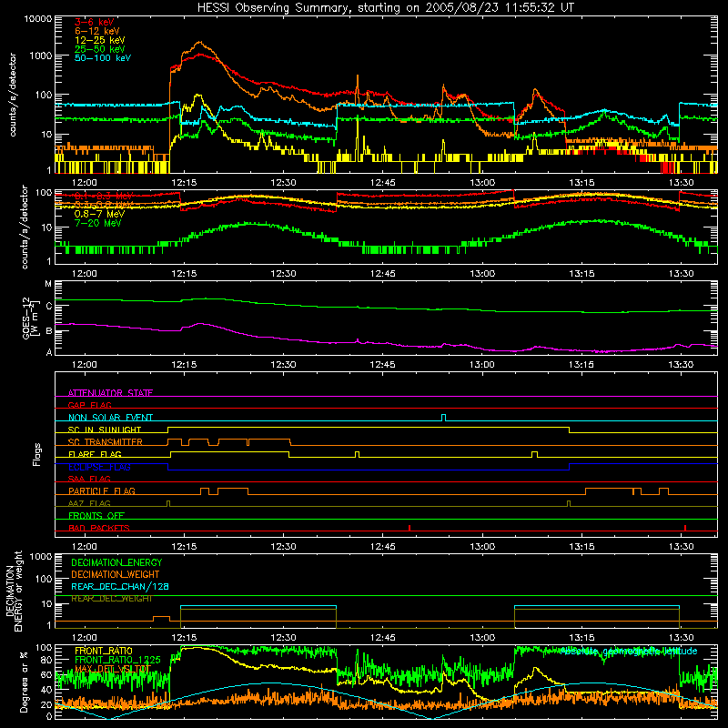Select the DECIMATION_ENERGY legend label
The image size is (728, 728).
coord(116,562)
